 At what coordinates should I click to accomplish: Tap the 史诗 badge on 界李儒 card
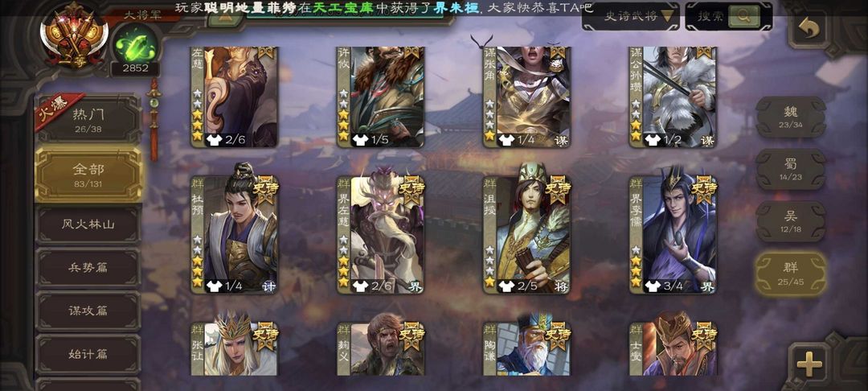(x=704, y=189)
